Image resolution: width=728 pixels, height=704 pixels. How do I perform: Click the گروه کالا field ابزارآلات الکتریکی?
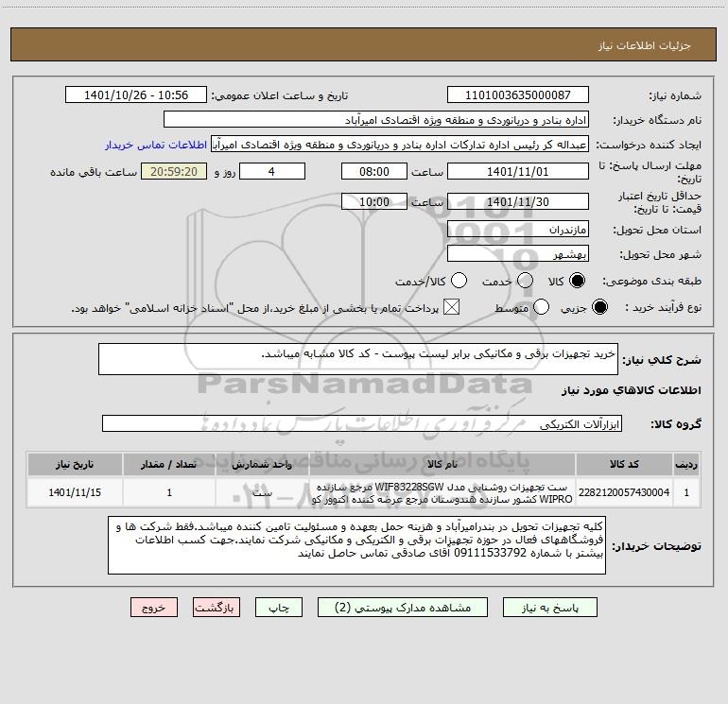click(362, 423)
